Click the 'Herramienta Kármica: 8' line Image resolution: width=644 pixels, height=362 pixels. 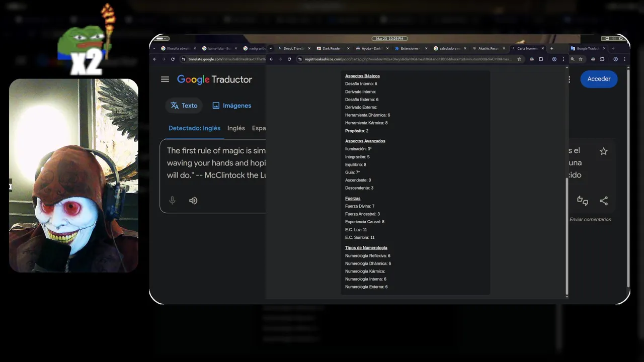click(366, 123)
